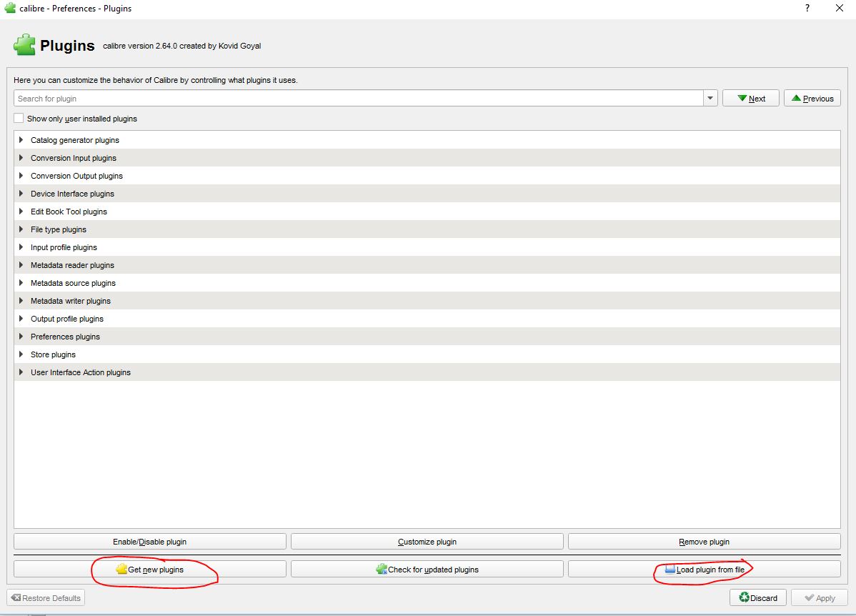Image resolution: width=856 pixels, height=616 pixels.
Task: Click Customize plugin button
Action: coord(427,542)
